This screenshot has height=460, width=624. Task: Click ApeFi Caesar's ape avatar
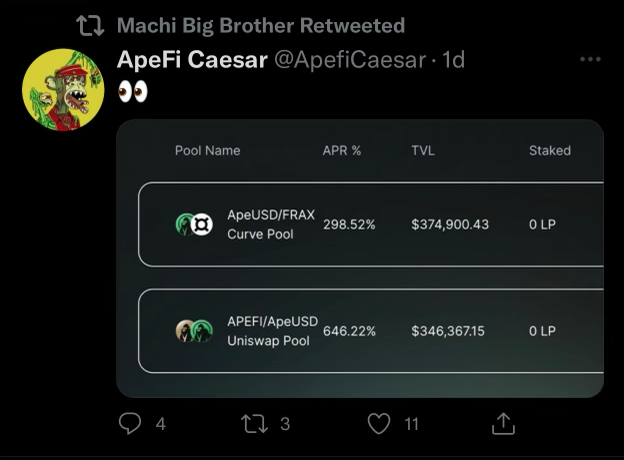coord(63,89)
